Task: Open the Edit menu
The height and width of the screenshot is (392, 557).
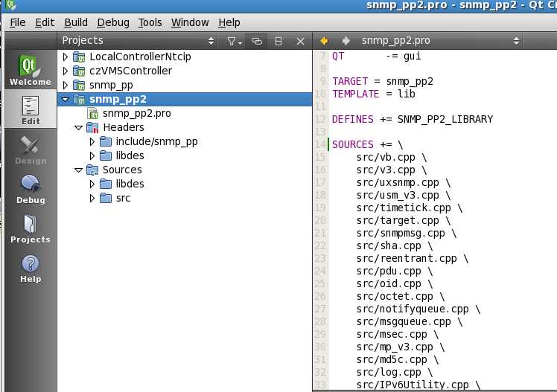Action: click(x=45, y=22)
